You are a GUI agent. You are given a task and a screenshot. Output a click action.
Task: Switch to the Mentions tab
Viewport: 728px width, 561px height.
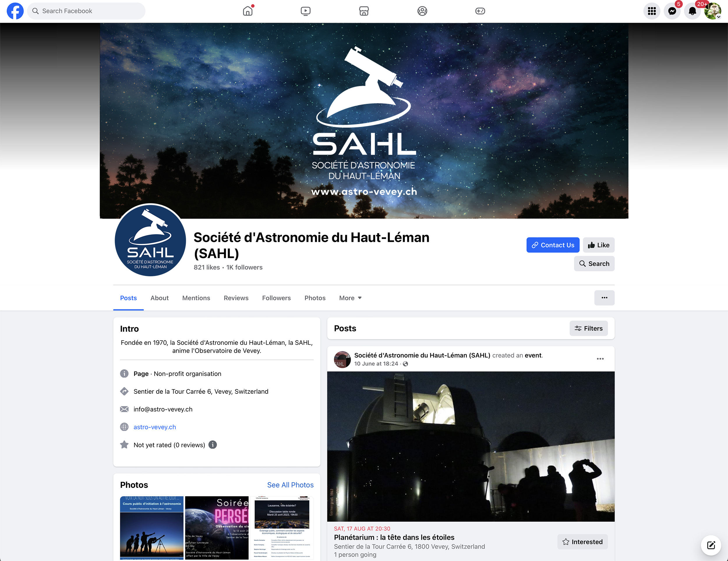coord(196,298)
